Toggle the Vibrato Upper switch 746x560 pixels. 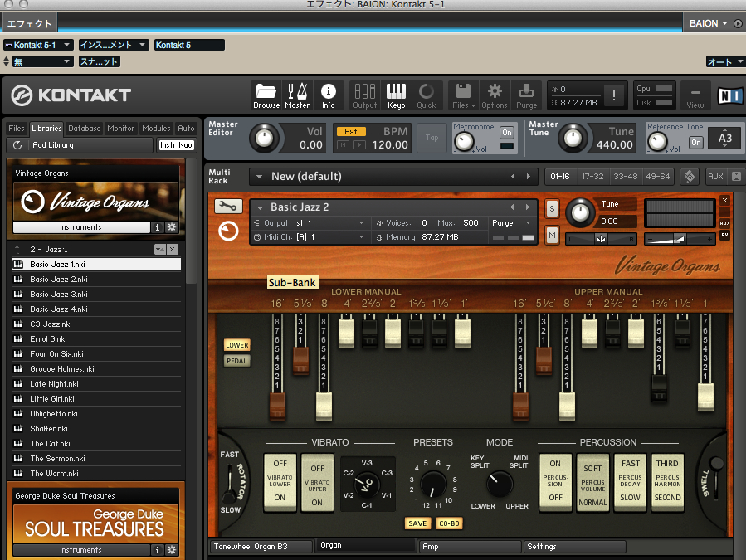tap(317, 483)
